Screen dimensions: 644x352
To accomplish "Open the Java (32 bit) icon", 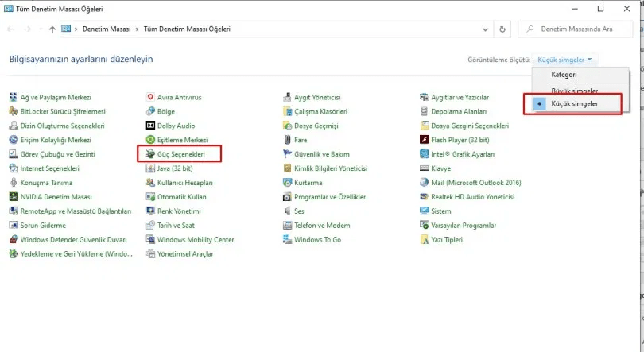I will (150, 168).
